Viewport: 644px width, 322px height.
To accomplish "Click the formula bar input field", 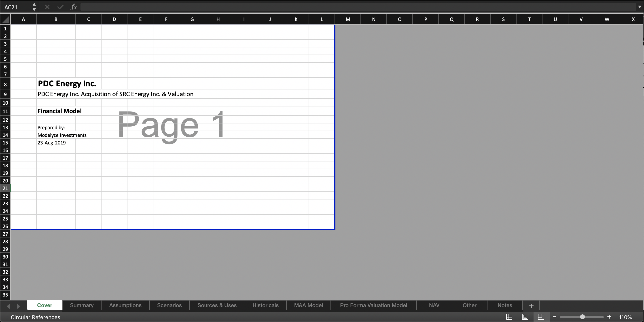I will click(358, 7).
